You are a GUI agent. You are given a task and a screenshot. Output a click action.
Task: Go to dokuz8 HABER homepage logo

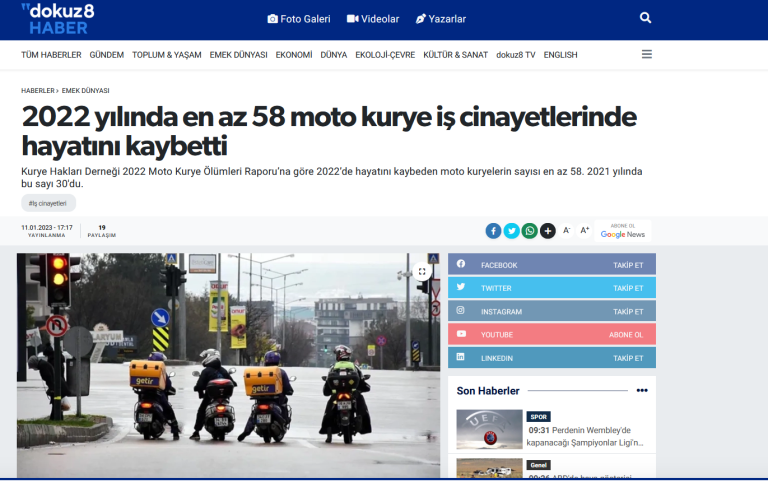click(x=58, y=19)
